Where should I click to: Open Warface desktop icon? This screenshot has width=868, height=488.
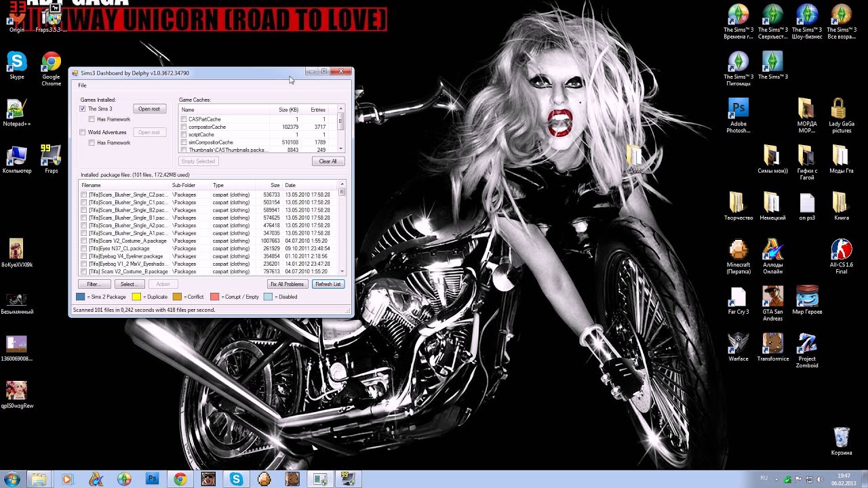pyautogui.click(x=738, y=348)
